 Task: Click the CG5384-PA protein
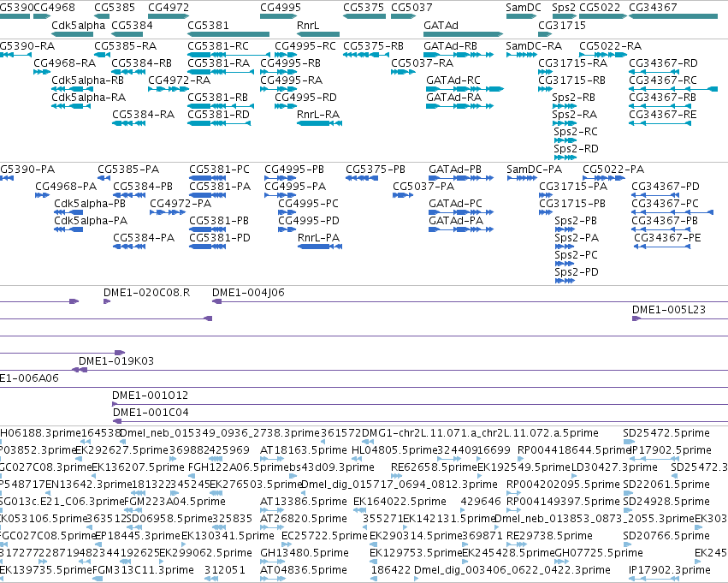tap(129, 247)
